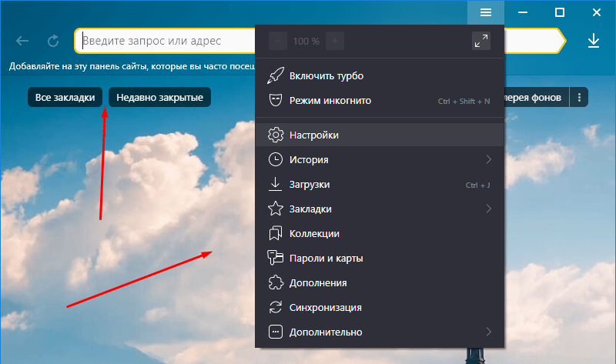Select Синхронизация menu entry
The image size is (616, 364).
pyautogui.click(x=380, y=307)
